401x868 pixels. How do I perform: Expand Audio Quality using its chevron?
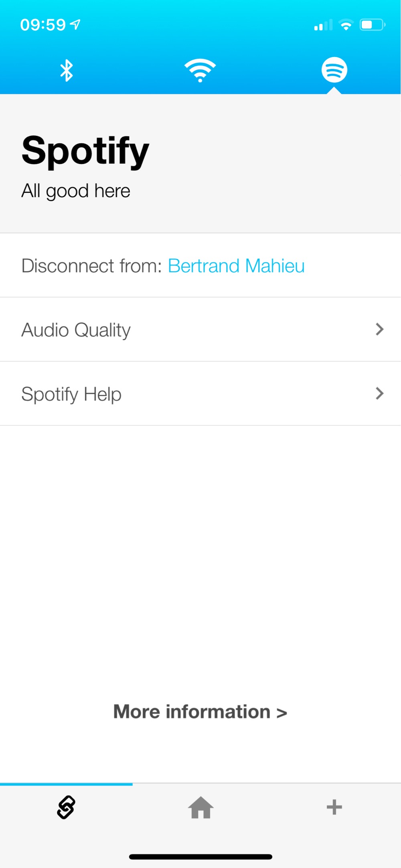pos(379,329)
